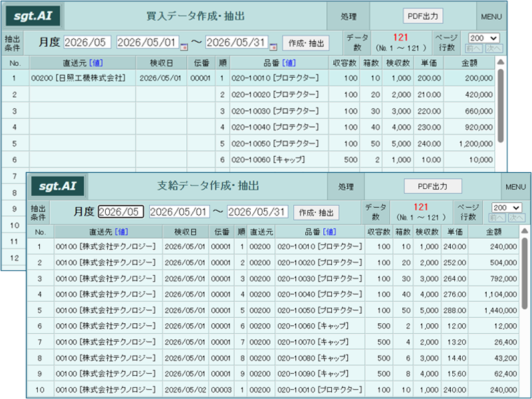The image size is (532, 399).
Task: Open page rows dropdown in purchase window
Action: 483,38
